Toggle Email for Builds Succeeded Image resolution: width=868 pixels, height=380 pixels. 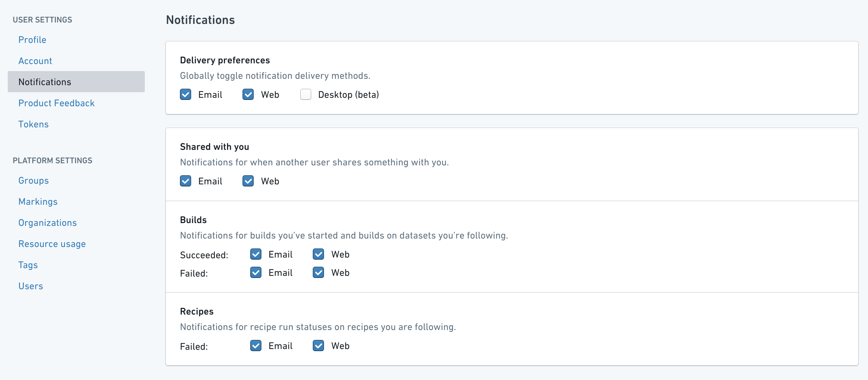click(256, 254)
